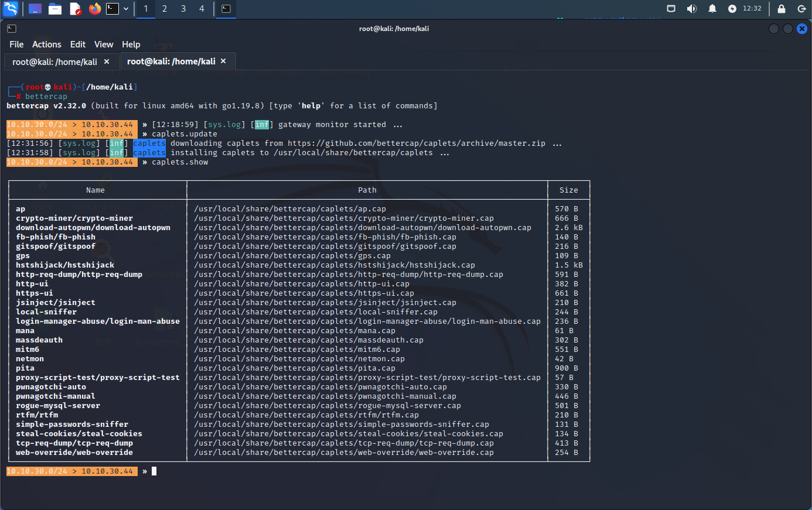Switch to workspace 3
Viewport: 812px width, 510px height.
tap(183, 9)
